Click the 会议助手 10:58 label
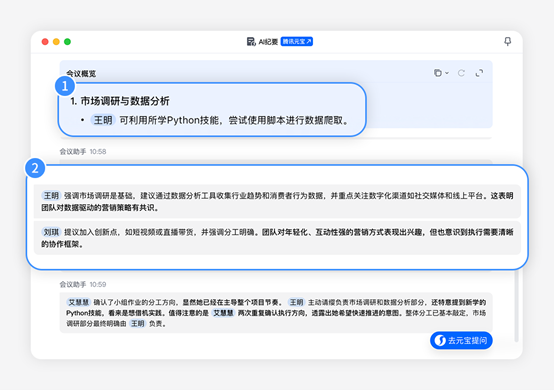 coord(83,152)
